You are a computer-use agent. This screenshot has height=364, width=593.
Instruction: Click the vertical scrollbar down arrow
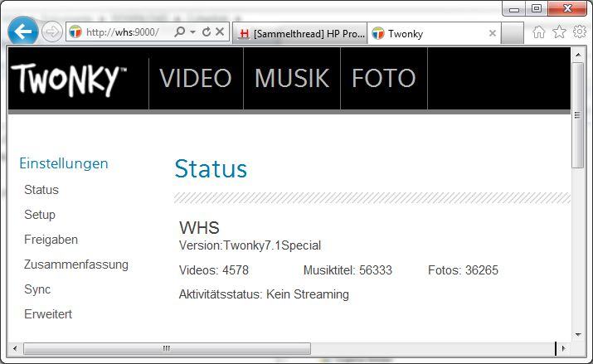(578, 334)
